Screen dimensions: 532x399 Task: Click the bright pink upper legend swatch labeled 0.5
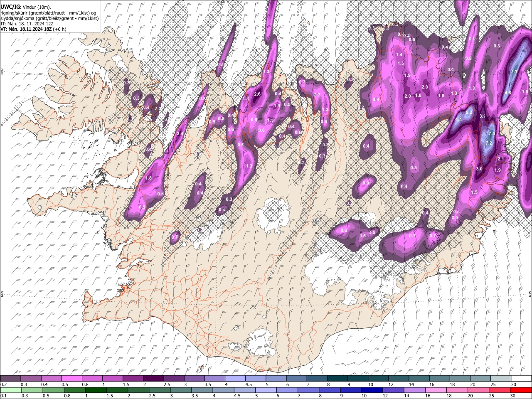[71, 379]
